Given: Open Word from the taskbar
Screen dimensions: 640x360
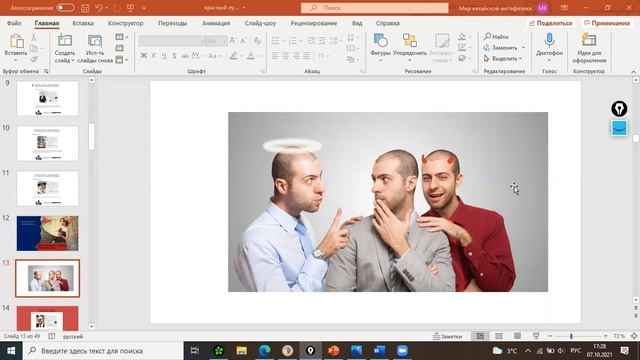Looking at the screenshot, I should click(x=379, y=351).
